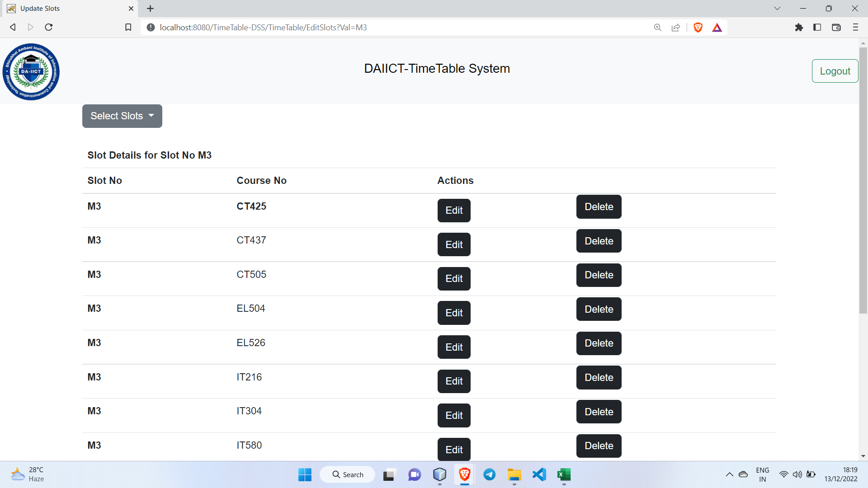Click the share page icon
Screen dimensions: 868x488
coord(676,28)
